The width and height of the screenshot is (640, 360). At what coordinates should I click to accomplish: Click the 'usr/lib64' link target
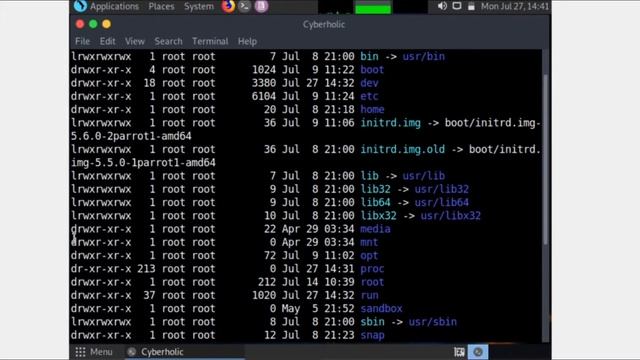click(x=442, y=202)
